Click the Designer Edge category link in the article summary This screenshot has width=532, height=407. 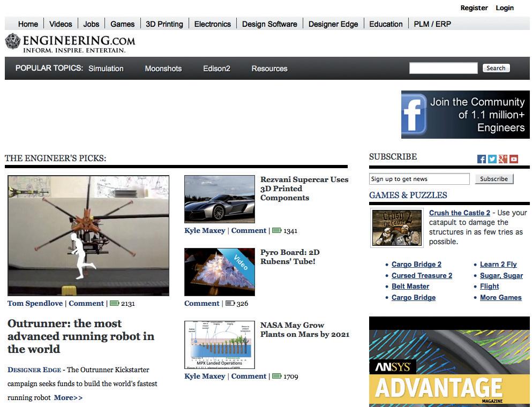point(34,370)
